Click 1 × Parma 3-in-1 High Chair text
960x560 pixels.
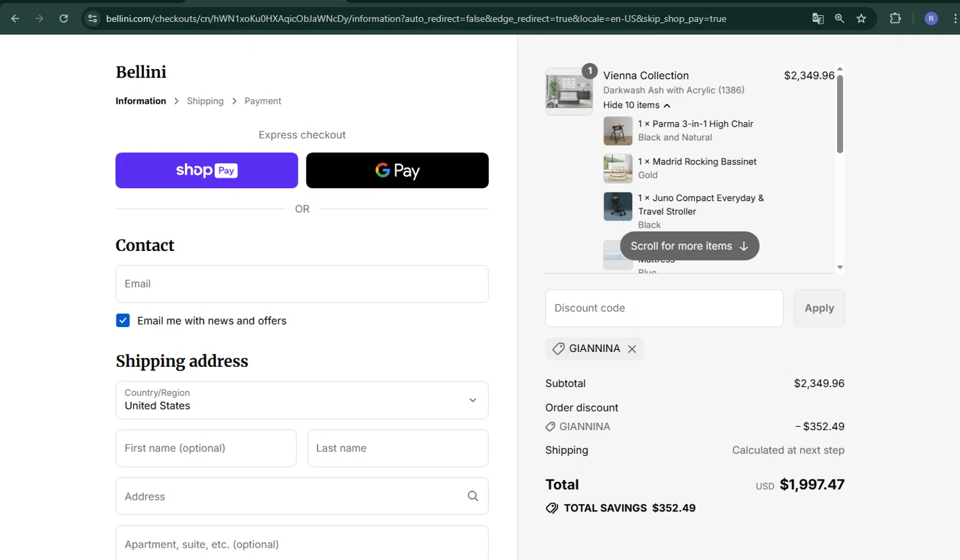click(696, 124)
